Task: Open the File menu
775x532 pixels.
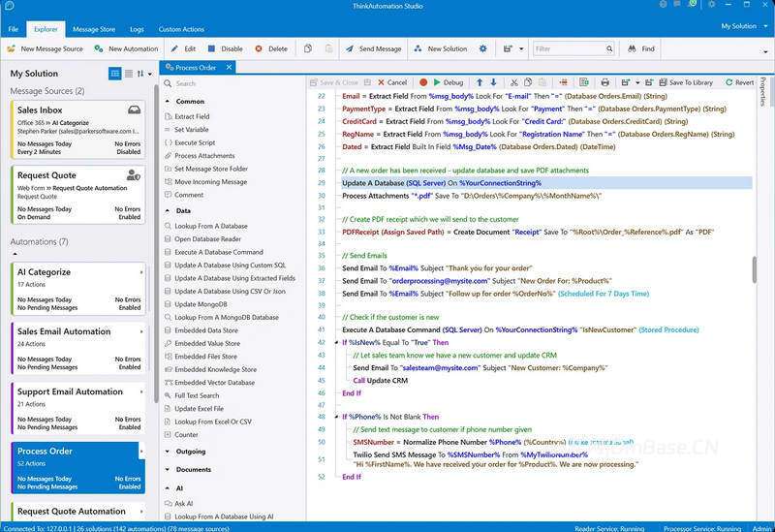Action: click(14, 29)
